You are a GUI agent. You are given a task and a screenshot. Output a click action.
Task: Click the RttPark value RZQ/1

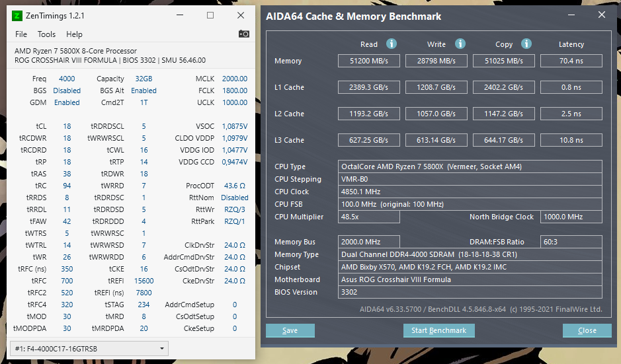coord(235,221)
